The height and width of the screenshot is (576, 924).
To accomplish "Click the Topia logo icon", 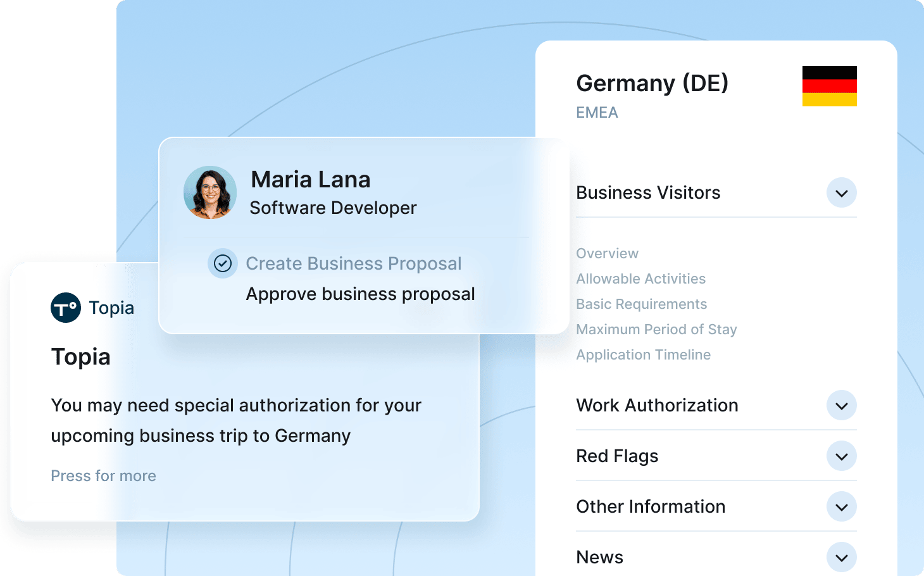I will click(x=66, y=308).
